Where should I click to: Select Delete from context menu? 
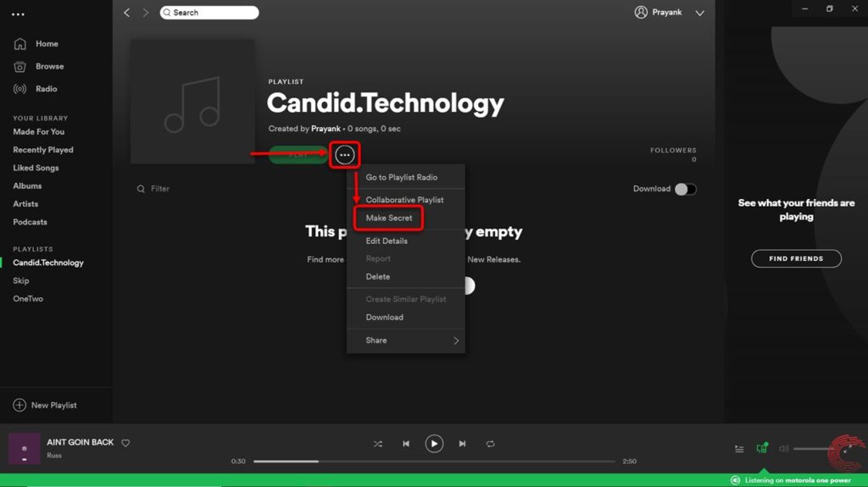coord(406,277)
